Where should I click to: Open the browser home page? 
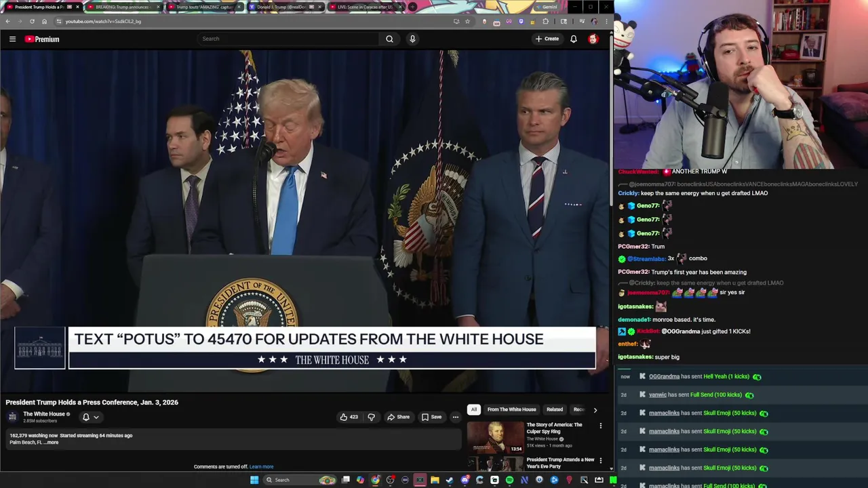tap(44, 21)
